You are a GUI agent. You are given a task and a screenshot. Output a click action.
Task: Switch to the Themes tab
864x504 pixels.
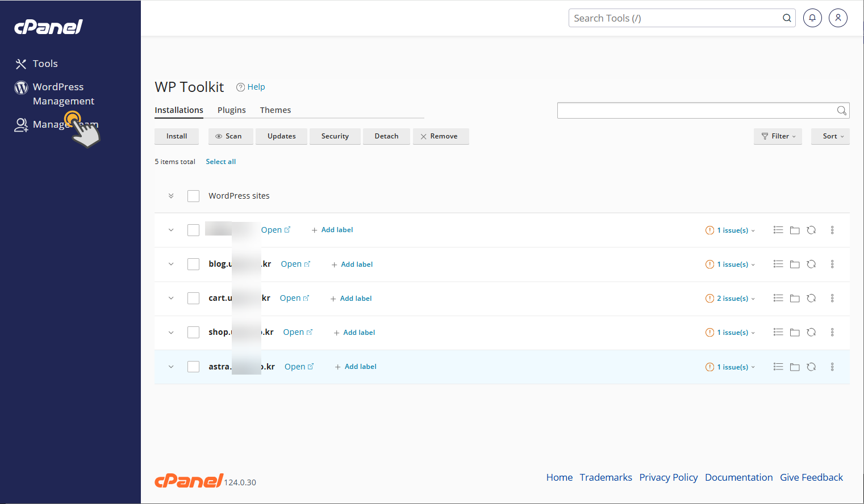(276, 110)
